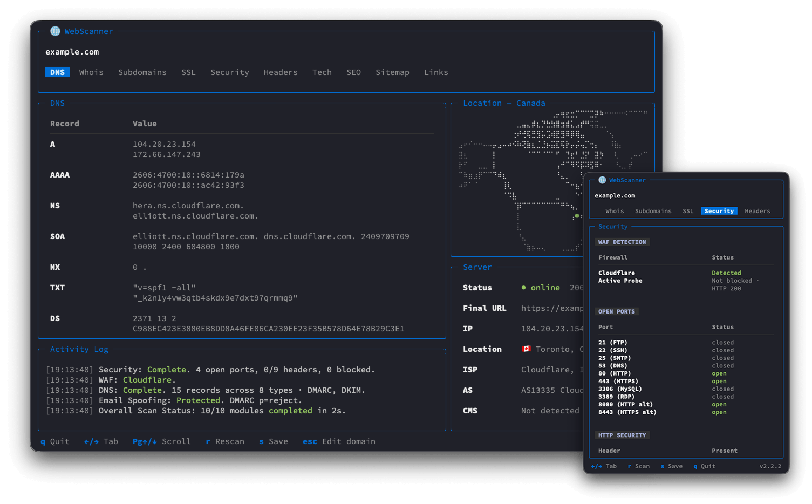Click the Server IP value 104.20.23.154
Viewport: 812px width, 504px height.
click(552, 329)
